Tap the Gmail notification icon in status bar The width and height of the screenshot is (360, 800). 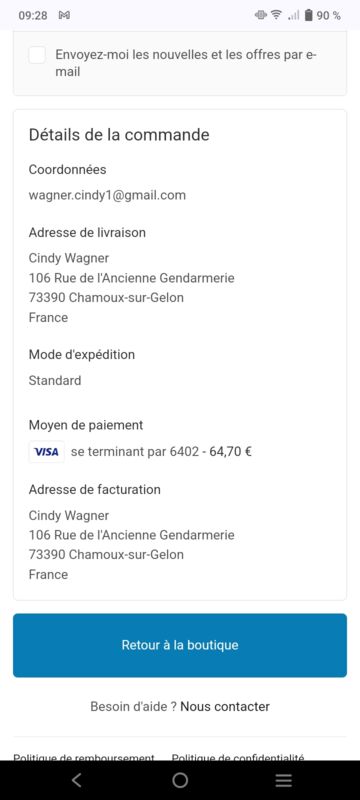click(x=64, y=15)
